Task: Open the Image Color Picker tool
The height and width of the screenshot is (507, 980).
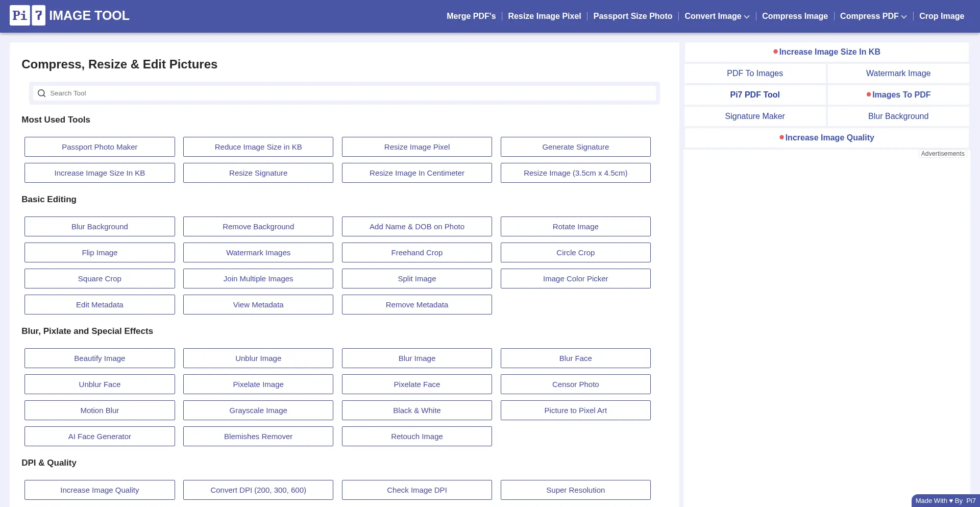Action: coord(575,279)
